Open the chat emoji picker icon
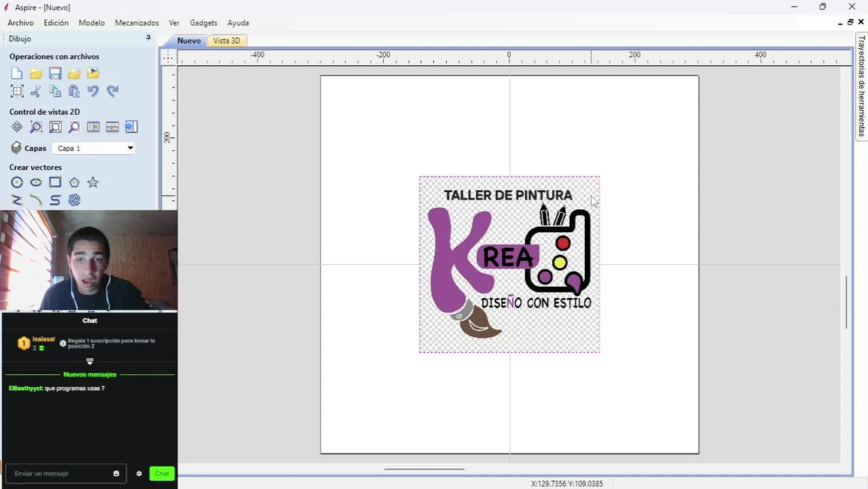 [116, 473]
